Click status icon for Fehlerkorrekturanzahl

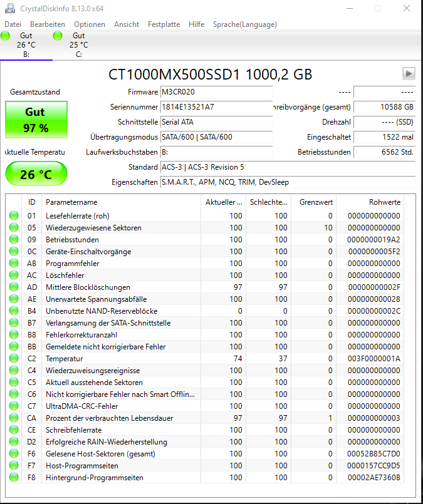pyautogui.click(x=14, y=334)
